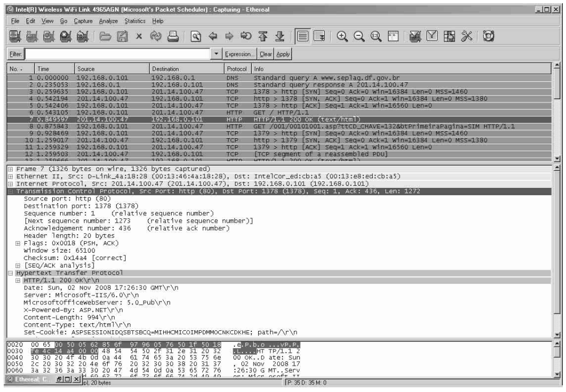The height and width of the screenshot is (392, 566).
Task: Expand the Ethernet II tree node
Action: tap(11, 176)
